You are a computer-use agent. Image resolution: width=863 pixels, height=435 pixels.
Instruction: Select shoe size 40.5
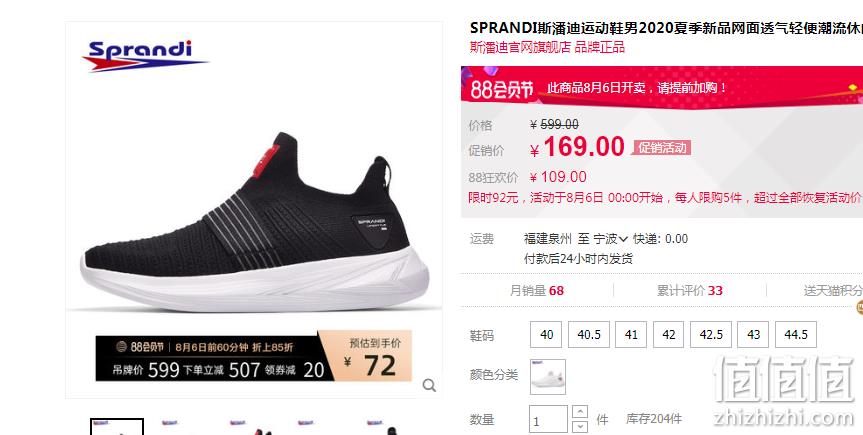pyautogui.click(x=589, y=335)
